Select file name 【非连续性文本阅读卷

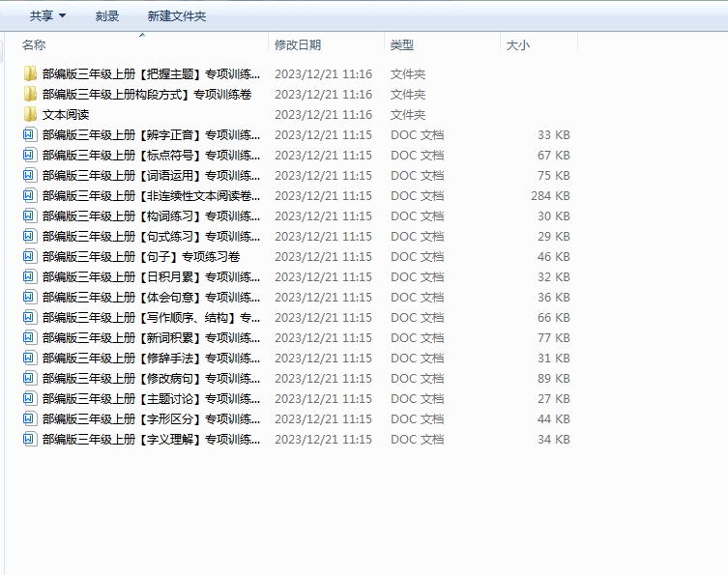click(x=152, y=195)
